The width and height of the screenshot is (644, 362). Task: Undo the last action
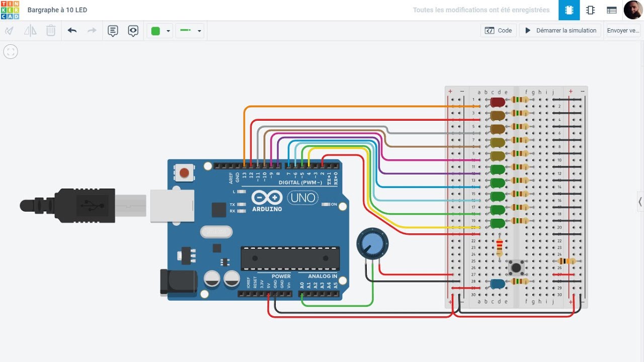[x=72, y=31]
